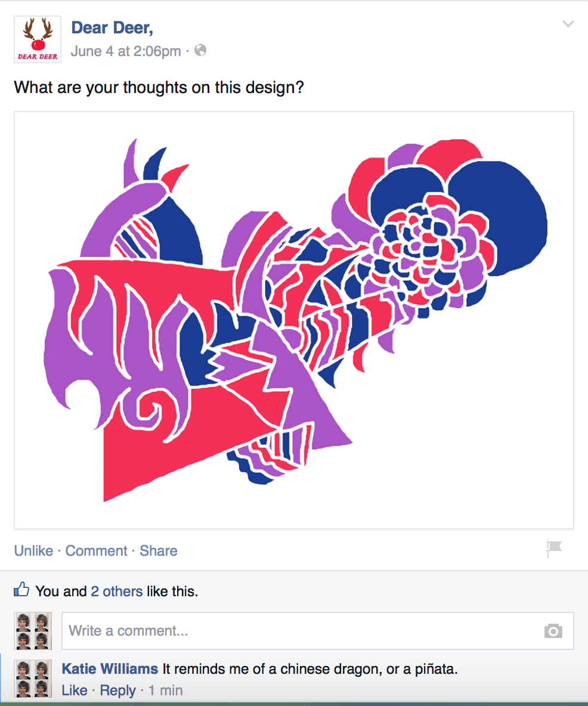Reply to Katie Williams' comment
The image size is (588, 706).
click(117, 690)
